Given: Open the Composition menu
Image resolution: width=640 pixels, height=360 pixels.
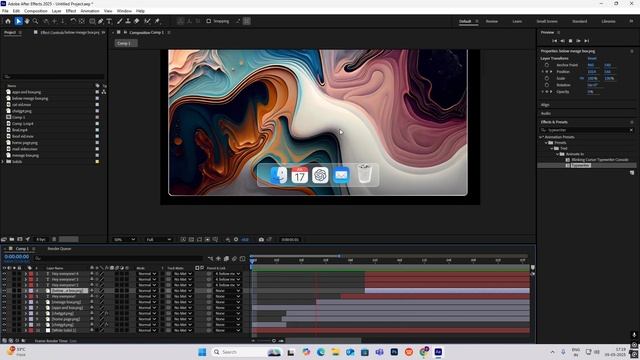Looking at the screenshot, I should (x=36, y=11).
